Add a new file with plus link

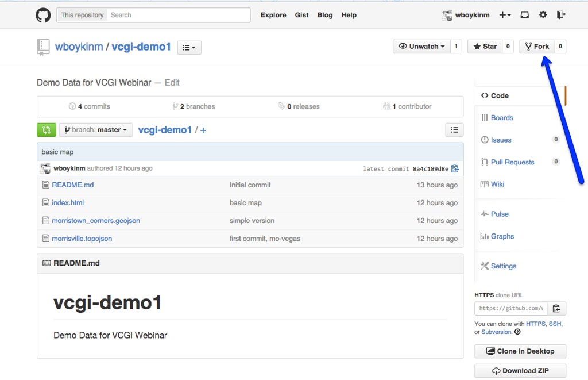pyautogui.click(x=203, y=130)
